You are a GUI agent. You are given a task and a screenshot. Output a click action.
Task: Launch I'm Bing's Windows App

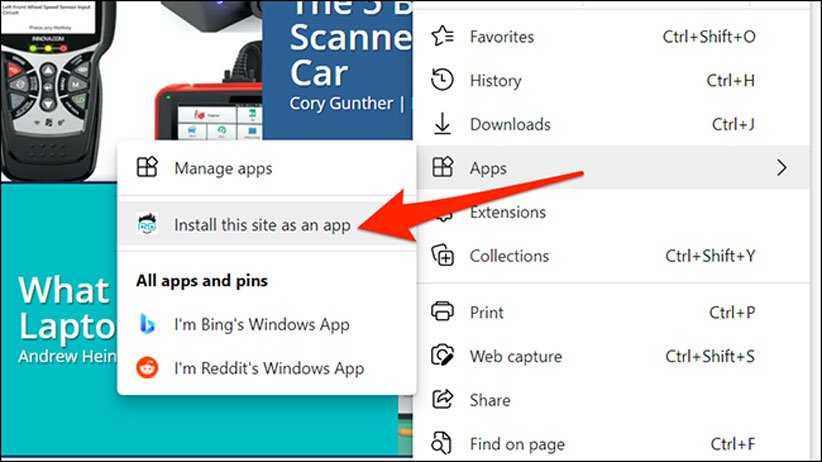(262, 324)
